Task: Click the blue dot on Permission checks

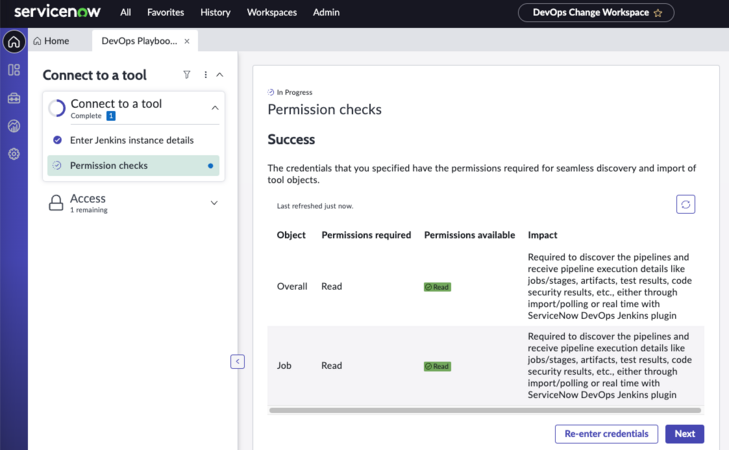Action: coord(211,165)
